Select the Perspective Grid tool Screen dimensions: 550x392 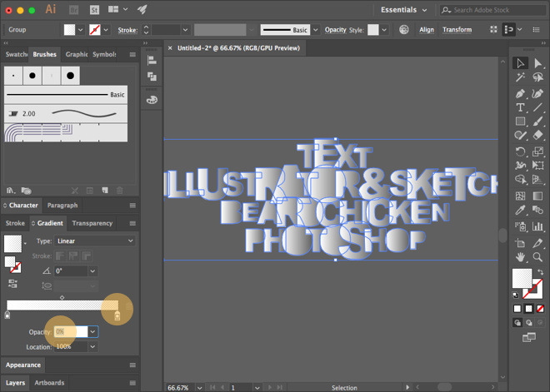(537, 180)
